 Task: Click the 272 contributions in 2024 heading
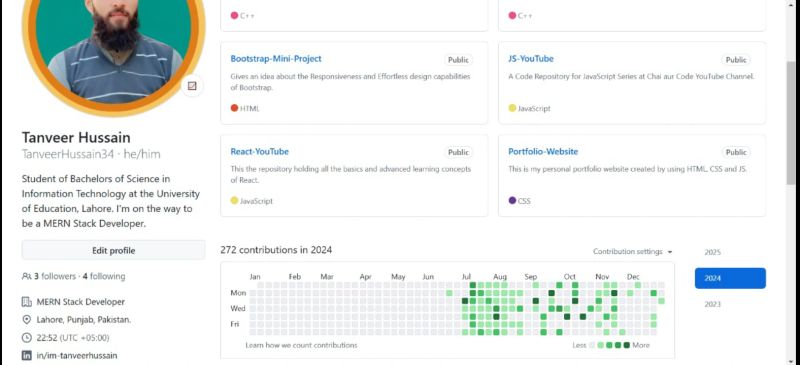click(x=276, y=250)
